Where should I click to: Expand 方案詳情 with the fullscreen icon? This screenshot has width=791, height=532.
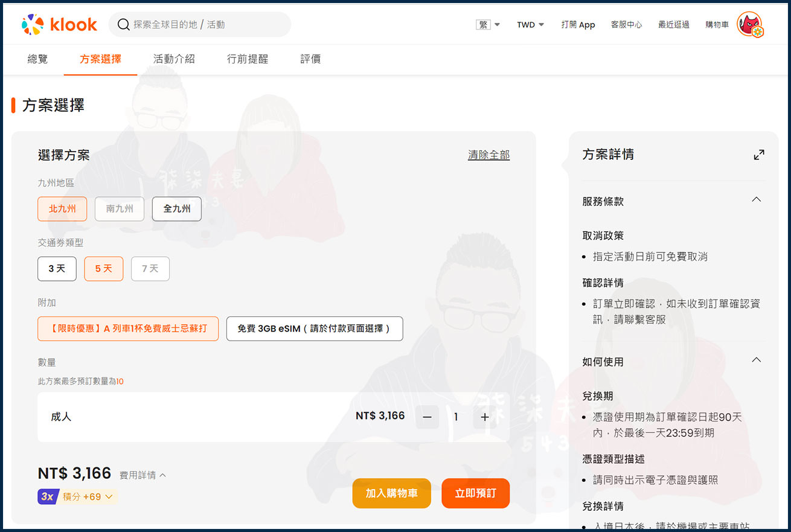[x=759, y=155]
